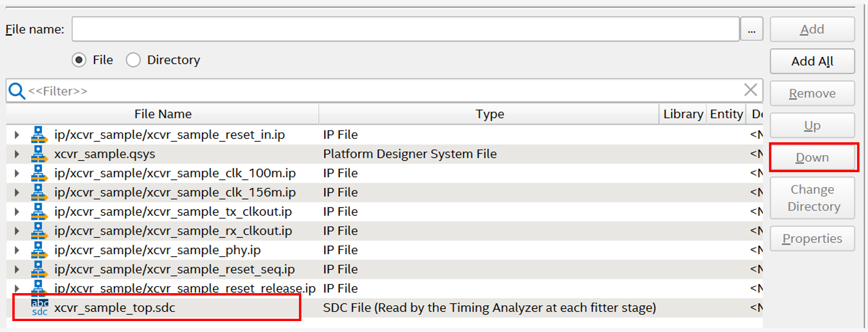Click the icon beside xcvr_sample_rx_clkout.ip
868x332 pixels.
click(39, 231)
